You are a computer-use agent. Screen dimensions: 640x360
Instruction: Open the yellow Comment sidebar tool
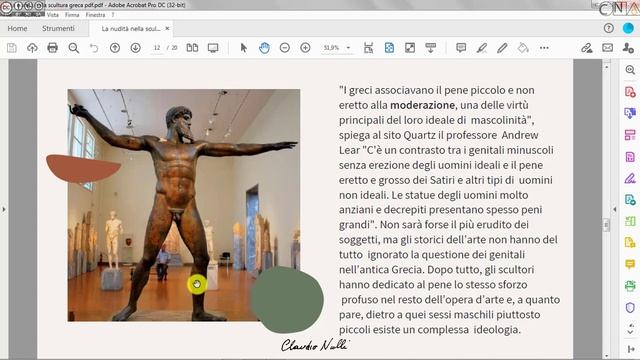pos(630,264)
